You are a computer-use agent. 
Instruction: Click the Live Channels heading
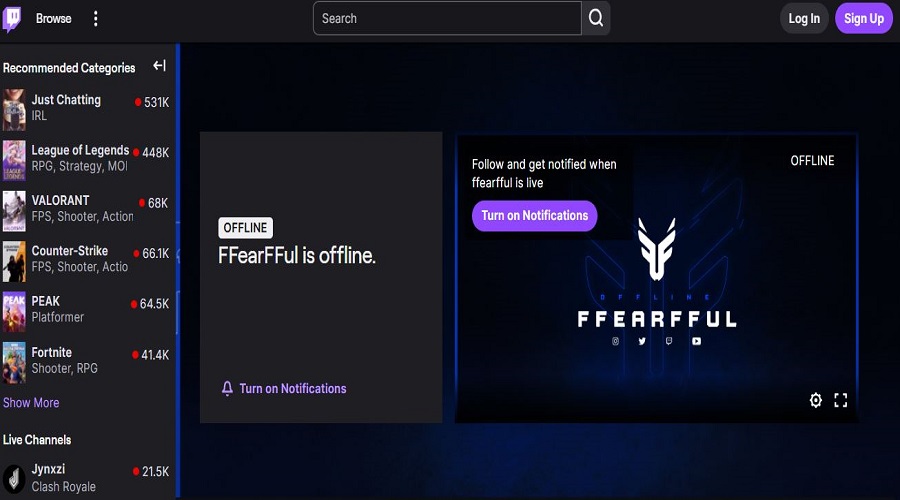(x=37, y=440)
